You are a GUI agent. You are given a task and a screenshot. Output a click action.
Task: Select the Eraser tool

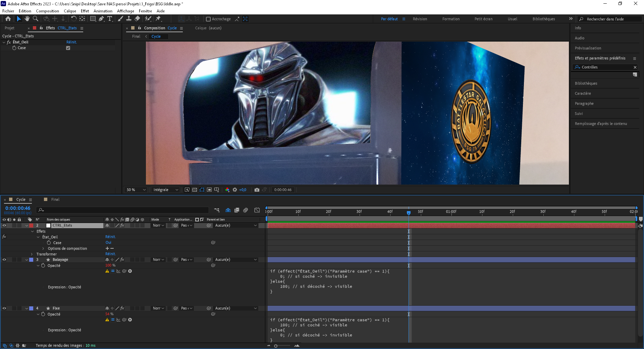[x=137, y=19]
